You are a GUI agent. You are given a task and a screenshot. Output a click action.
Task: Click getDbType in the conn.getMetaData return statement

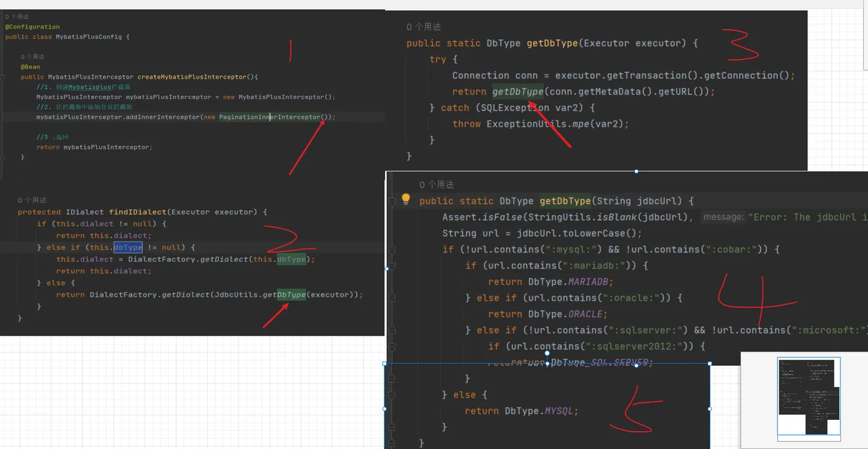coord(518,92)
